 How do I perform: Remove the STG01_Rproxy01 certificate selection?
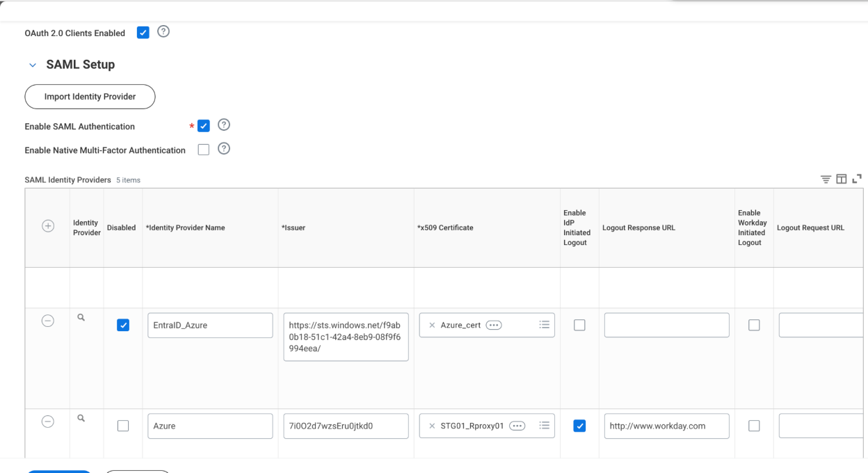pyautogui.click(x=432, y=426)
